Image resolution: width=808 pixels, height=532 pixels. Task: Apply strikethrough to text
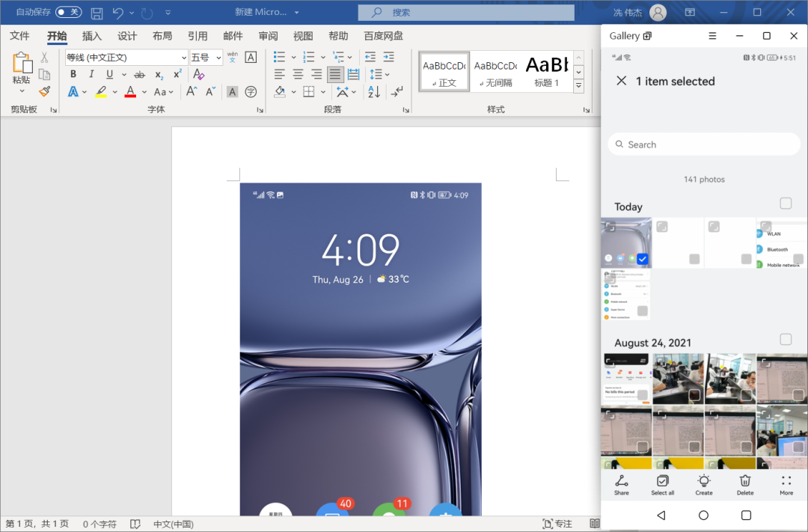tap(139, 75)
